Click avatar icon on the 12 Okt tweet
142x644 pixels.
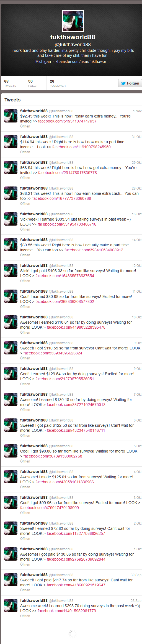[11, 270]
